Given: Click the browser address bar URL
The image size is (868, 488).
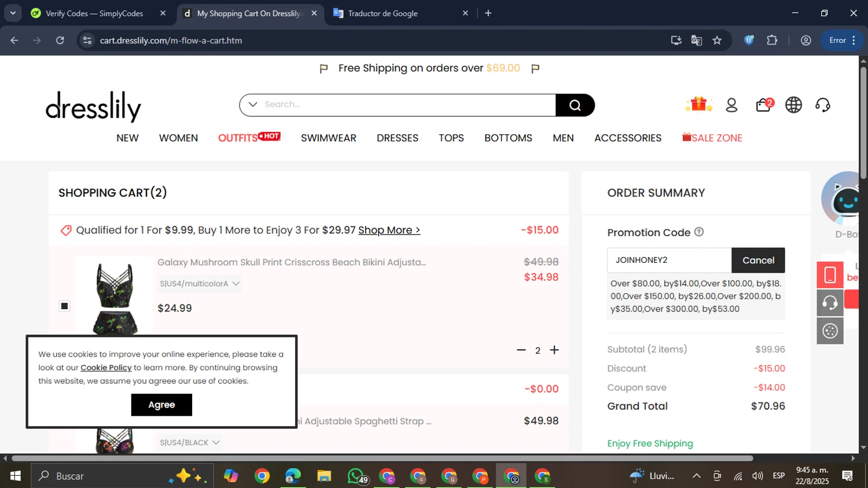Looking at the screenshot, I should (171, 41).
